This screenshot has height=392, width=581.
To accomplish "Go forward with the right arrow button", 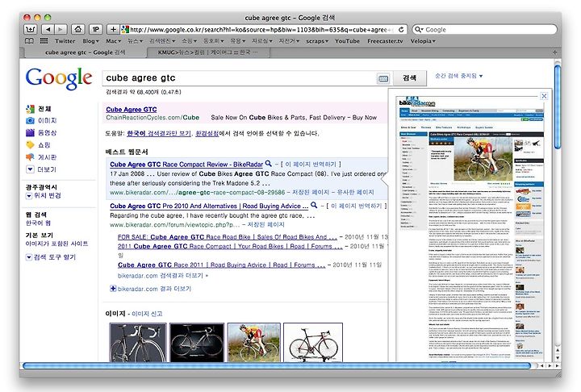I will tap(61, 29).
